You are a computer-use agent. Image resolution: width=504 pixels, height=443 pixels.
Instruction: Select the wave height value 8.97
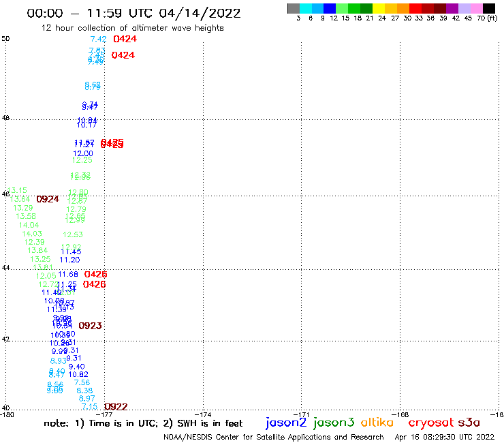click(86, 399)
